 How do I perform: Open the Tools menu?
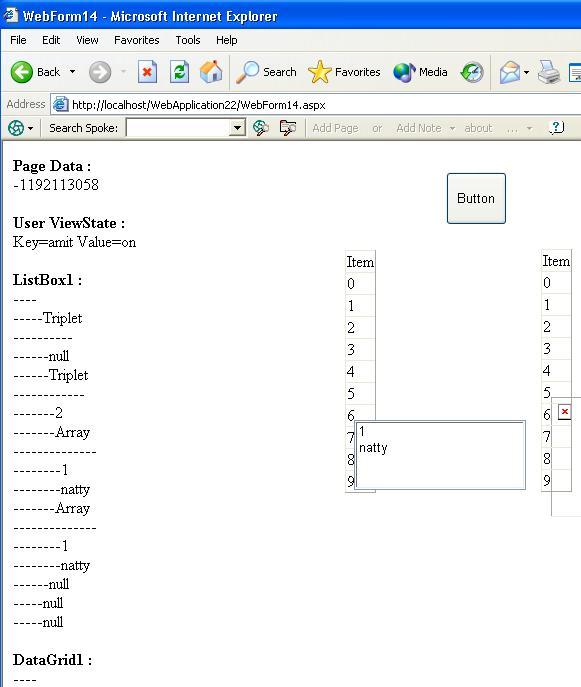(x=188, y=40)
